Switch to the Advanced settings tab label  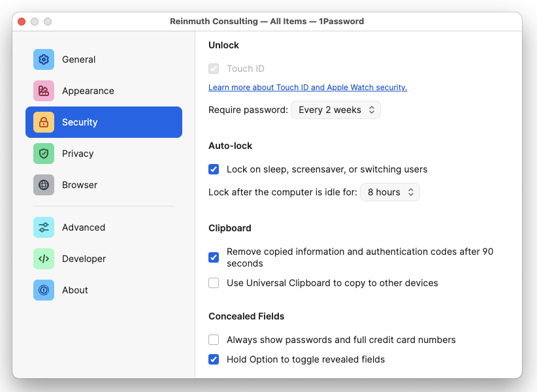(x=84, y=227)
